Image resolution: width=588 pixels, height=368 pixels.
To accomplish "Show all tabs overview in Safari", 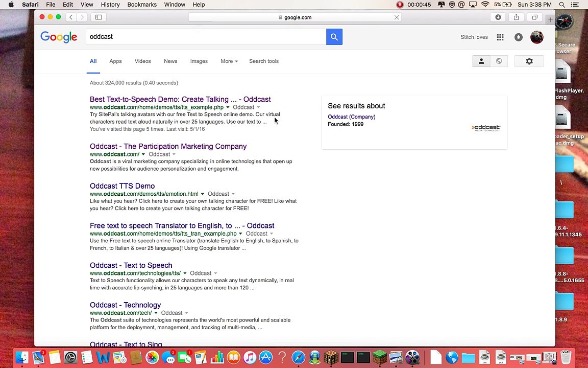I will click(x=535, y=17).
